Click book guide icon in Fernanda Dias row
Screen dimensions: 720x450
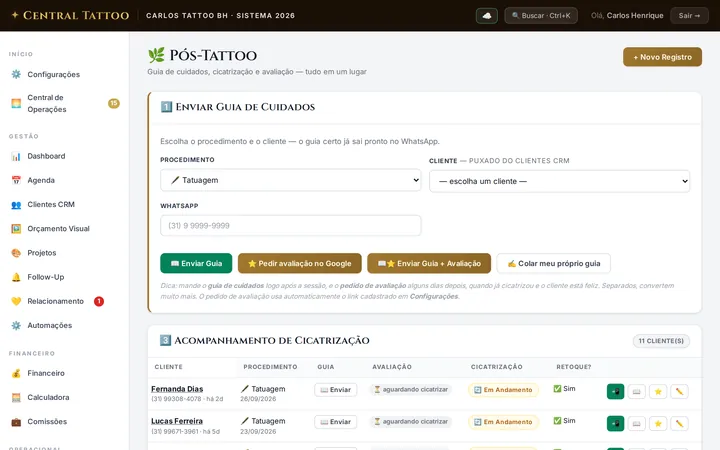click(636, 392)
